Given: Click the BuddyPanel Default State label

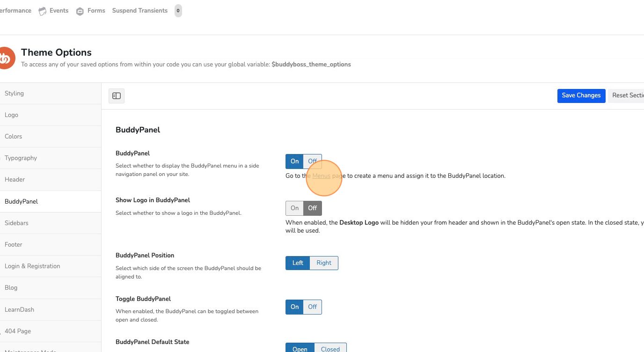Looking at the screenshot, I should tap(152, 342).
